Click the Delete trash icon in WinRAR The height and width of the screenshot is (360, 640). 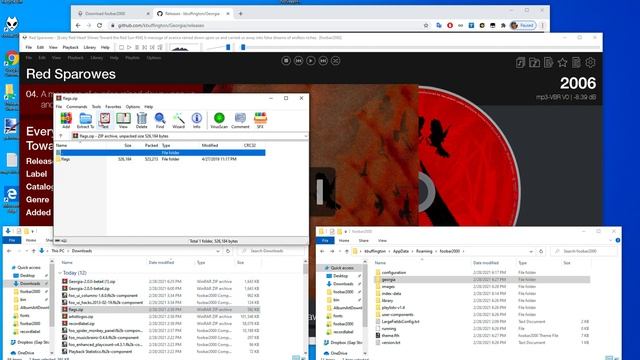point(142,120)
